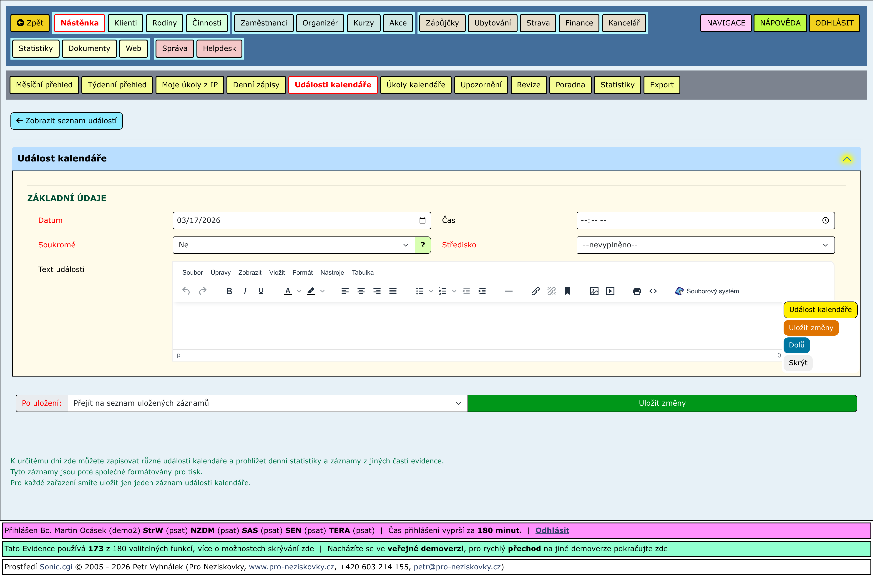Screen dimensions: 875x588
Task: Click the bullet list icon
Action: click(420, 291)
